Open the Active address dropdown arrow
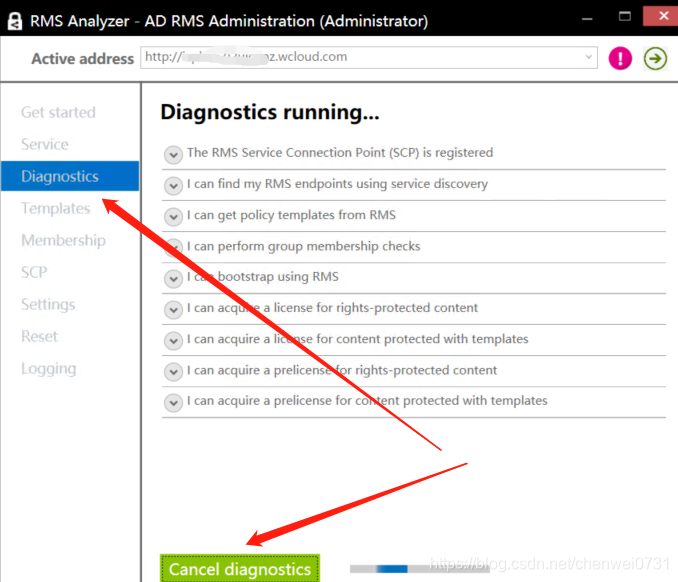Screen dimensions: 678x582 click(588, 57)
